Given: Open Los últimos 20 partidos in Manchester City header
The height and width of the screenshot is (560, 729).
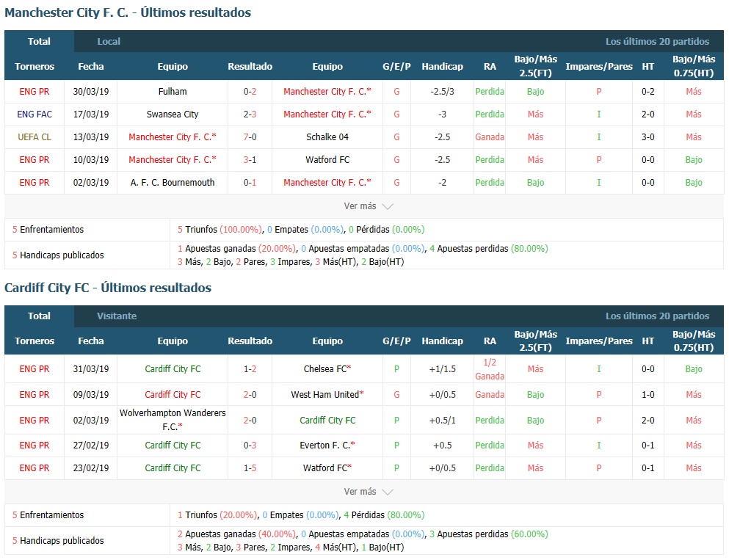Looking at the screenshot, I should 657,41.
